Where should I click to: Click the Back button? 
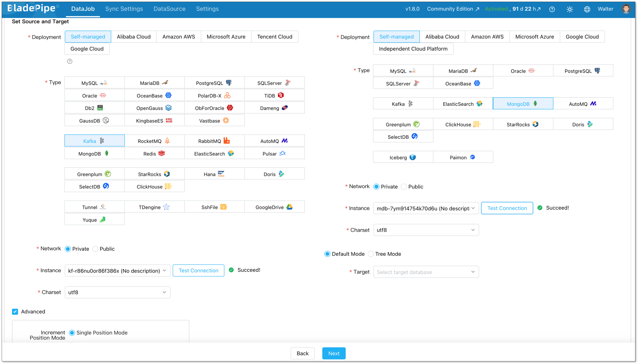click(x=303, y=353)
